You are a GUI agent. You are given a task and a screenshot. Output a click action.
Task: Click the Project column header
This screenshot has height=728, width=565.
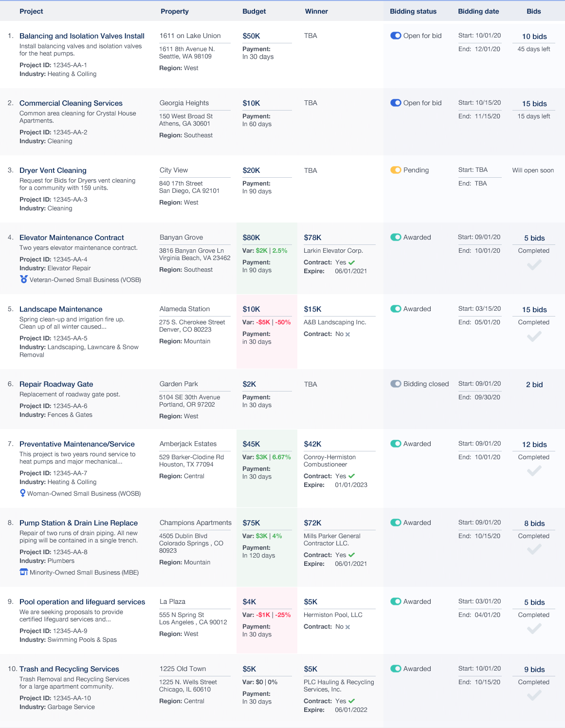tap(31, 11)
